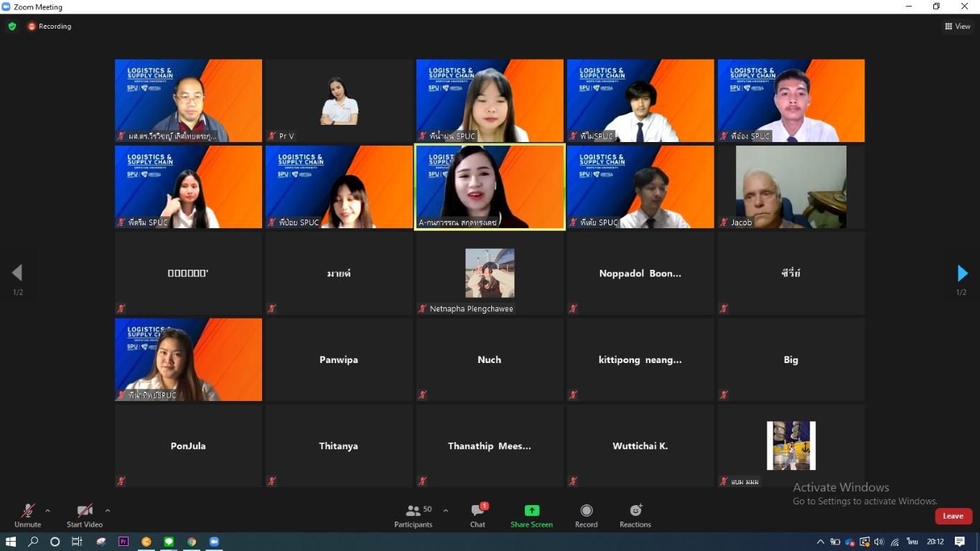Click the Noppadol Boon... participant name
The height and width of the screenshot is (551, 980).
tap(640, 273)
